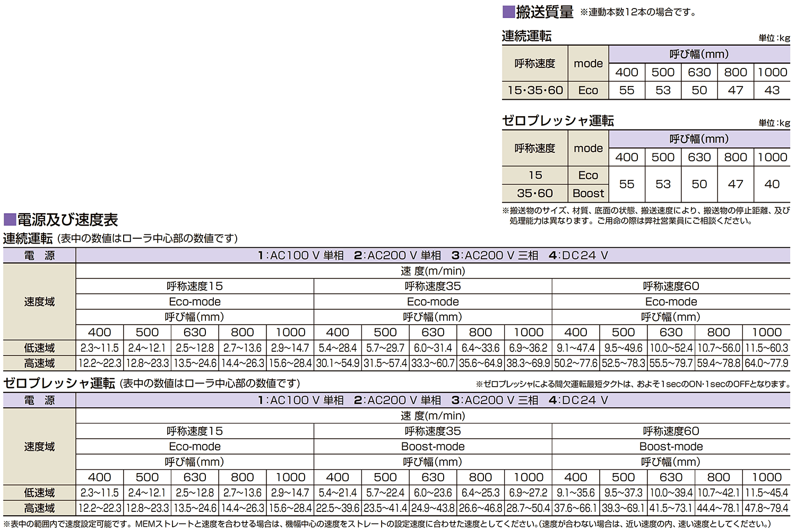Select value 43 in 連続運転 mass table
The image size is (796, 532).
click(x=772, y=90)
